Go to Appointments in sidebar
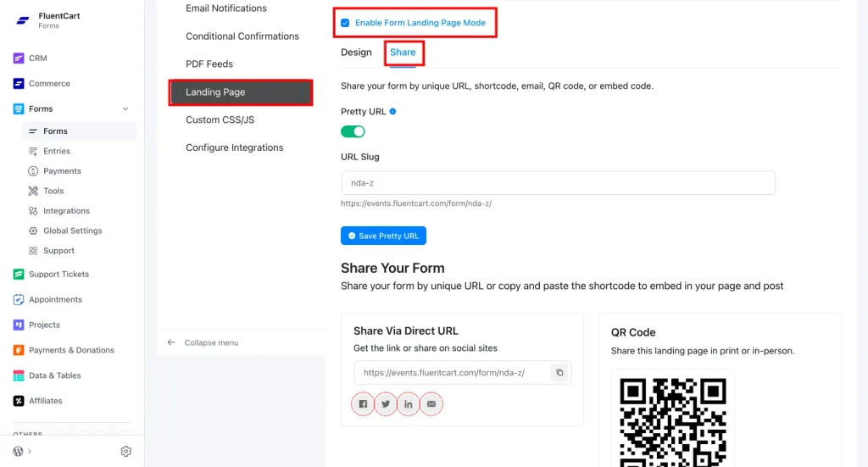The width and height of the screenshot is (868, 467). tap(55, 299)
